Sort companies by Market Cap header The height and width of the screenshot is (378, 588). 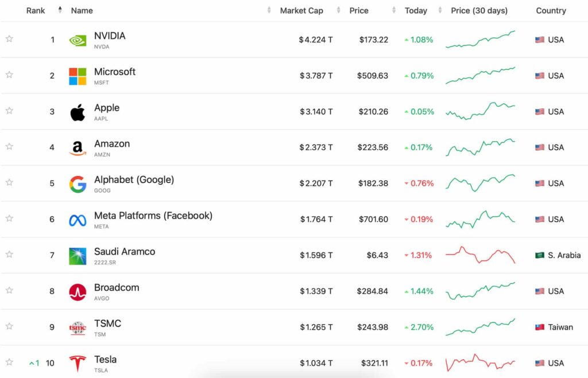[301, 10]
